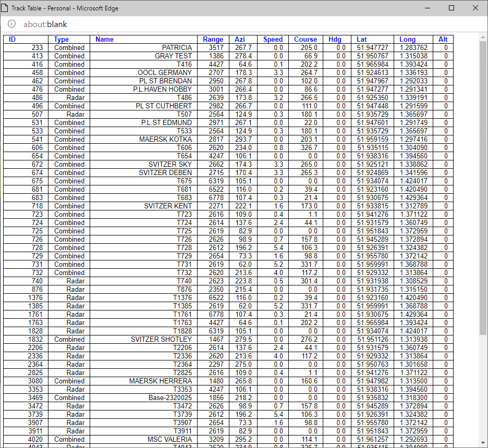Image resolution: width=488 pixels, height=448 pixels.
Task: Click the SVITZER SHOTLEY row name
Action: tap(161, 339)
